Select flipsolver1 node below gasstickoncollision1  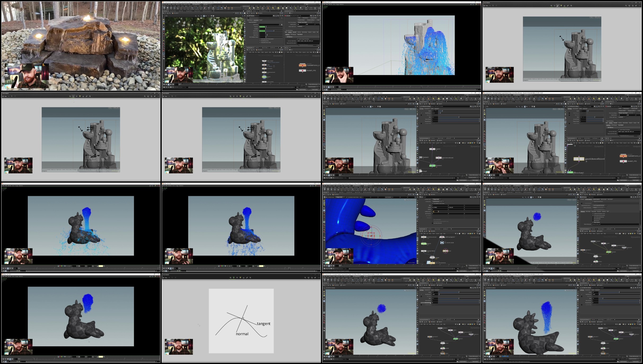click(570, 173)
